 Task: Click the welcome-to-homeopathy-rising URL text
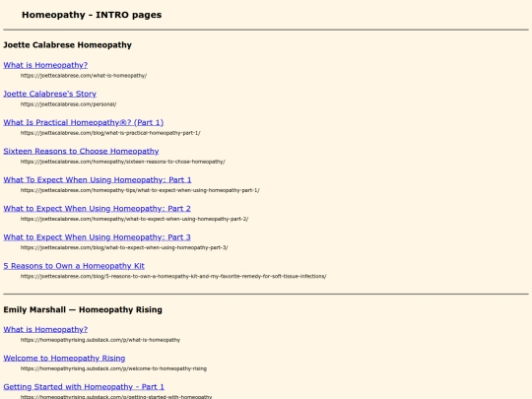113,368
